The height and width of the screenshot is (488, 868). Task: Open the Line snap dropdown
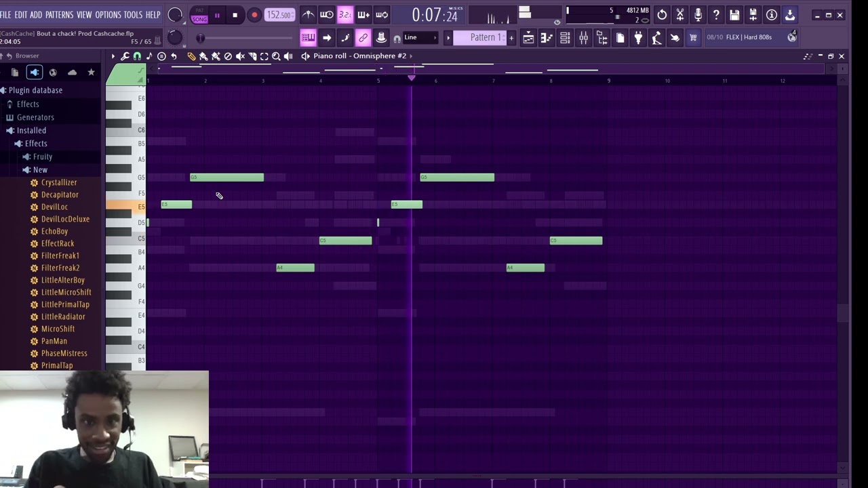coord(420,37)
